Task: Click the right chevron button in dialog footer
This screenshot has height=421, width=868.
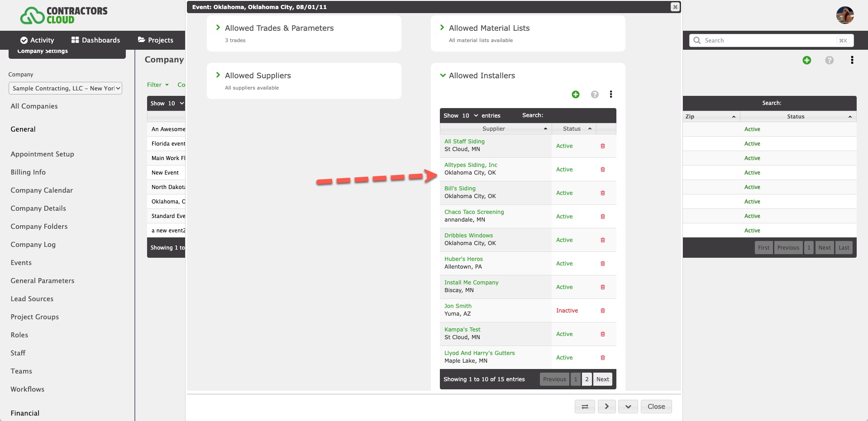Action: tap(607, 407)
